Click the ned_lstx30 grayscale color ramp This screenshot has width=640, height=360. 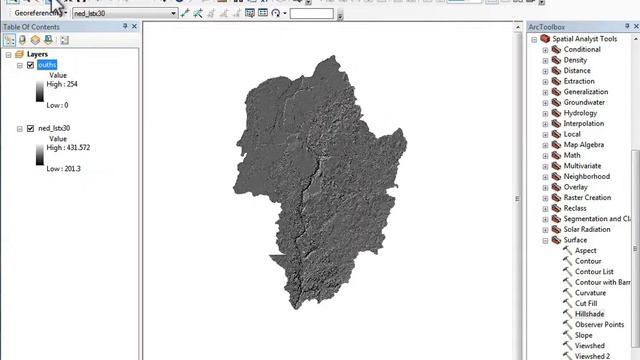[x=40, y=155]
